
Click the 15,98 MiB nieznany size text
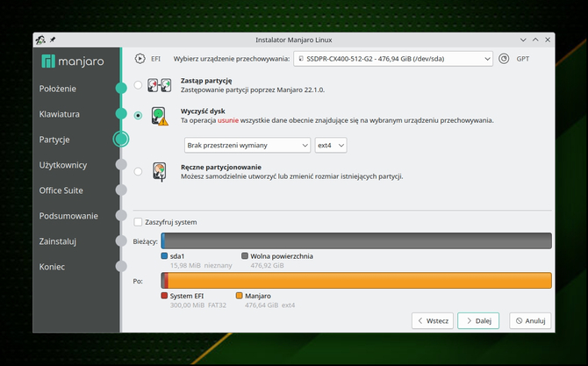(201, 265)
